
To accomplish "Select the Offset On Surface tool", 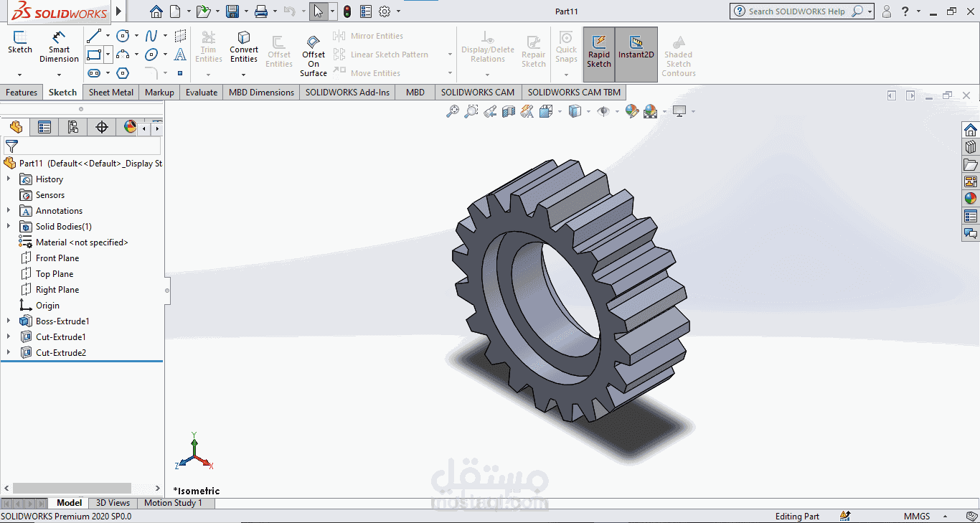I will pos(314,55).
